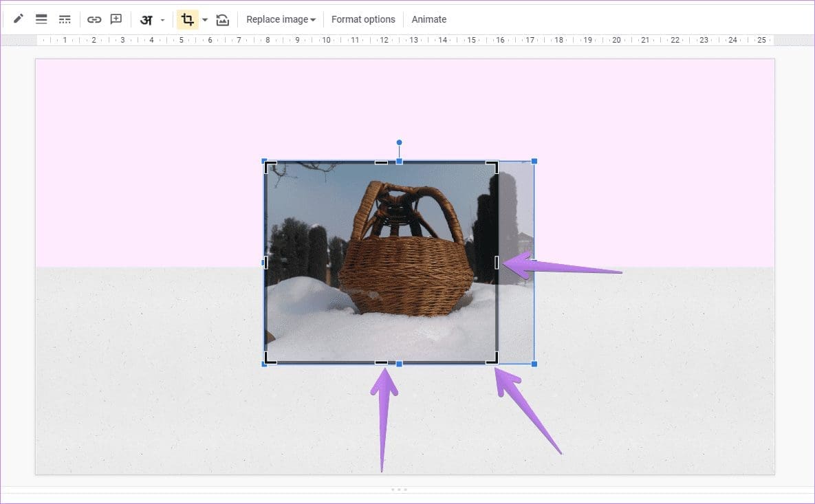Click the reset image icon
Image resolution: width=815 pixels, height=504 pixels.
[x=222, y=20]
